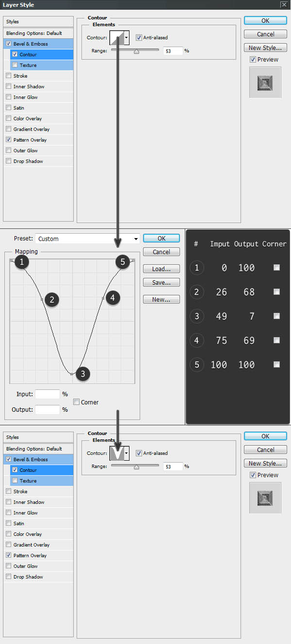This screenshot has width=291, height=644.
Task: Select curve point 5 in Mapping graph
Action: click(x=132, y=261)
